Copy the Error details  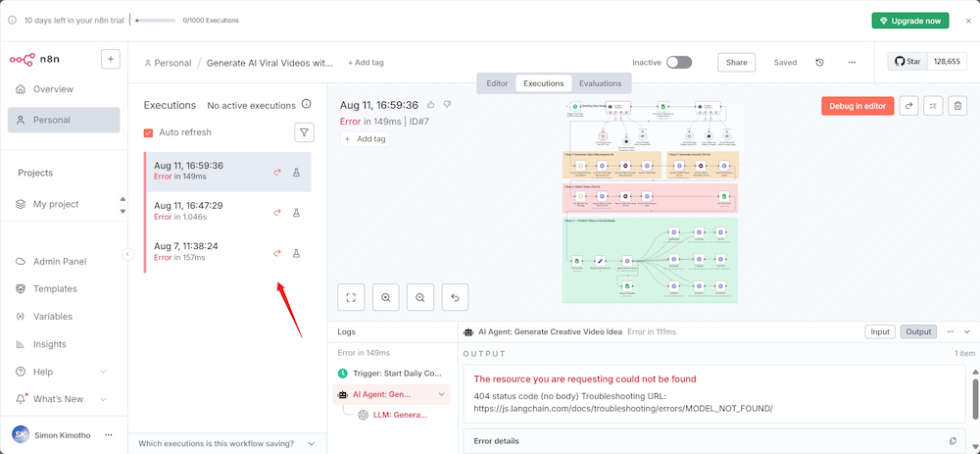[x=953, y=441]
